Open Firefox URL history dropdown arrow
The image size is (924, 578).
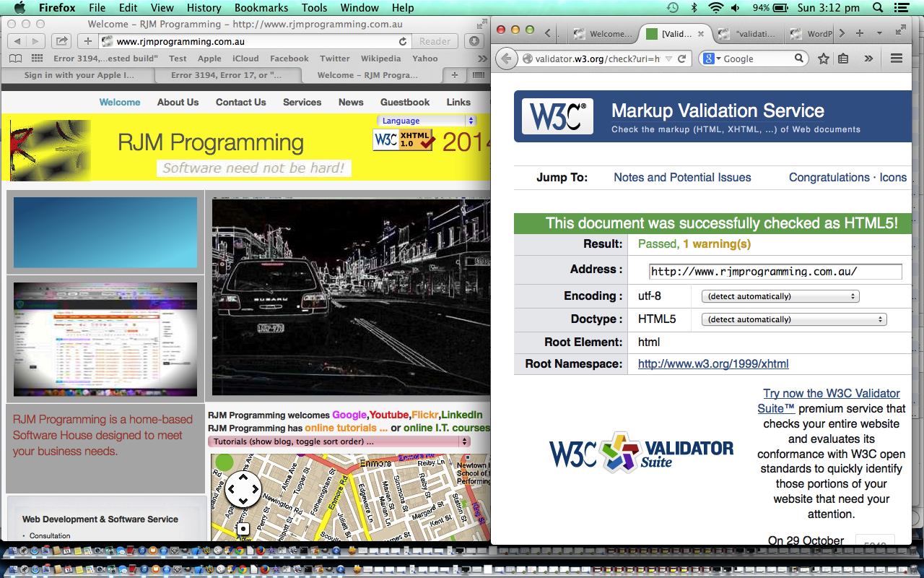tap(668, 59)
